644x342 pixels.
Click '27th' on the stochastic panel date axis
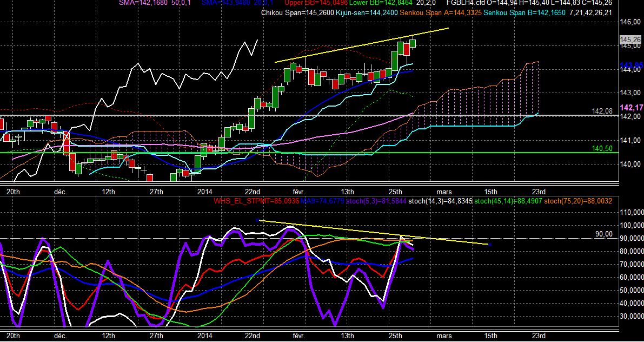click(x=156, y=336)
